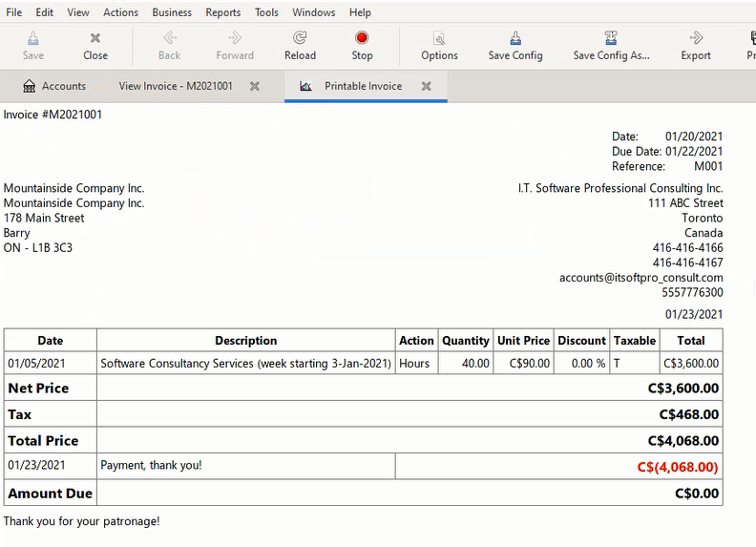Close the View Invoice - M2021001 tab
Viewport: 756px width, 547px height.
255,86
